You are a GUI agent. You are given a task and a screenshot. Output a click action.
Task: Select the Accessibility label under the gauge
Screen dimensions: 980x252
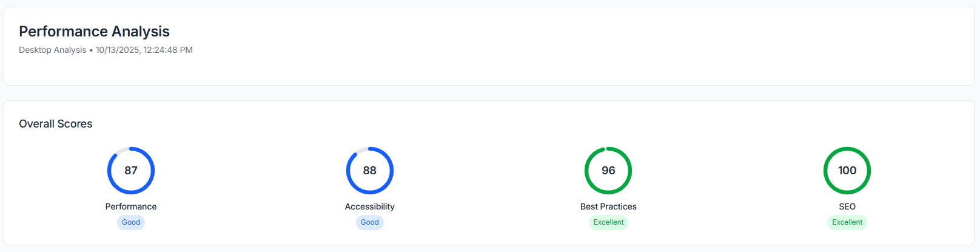[370, 206]
